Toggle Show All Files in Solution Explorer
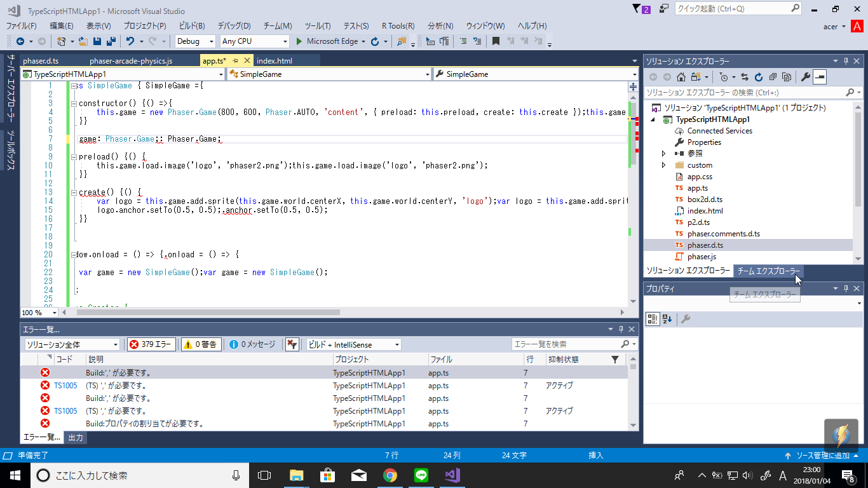868x488 pixels. [x=787, y=77]
